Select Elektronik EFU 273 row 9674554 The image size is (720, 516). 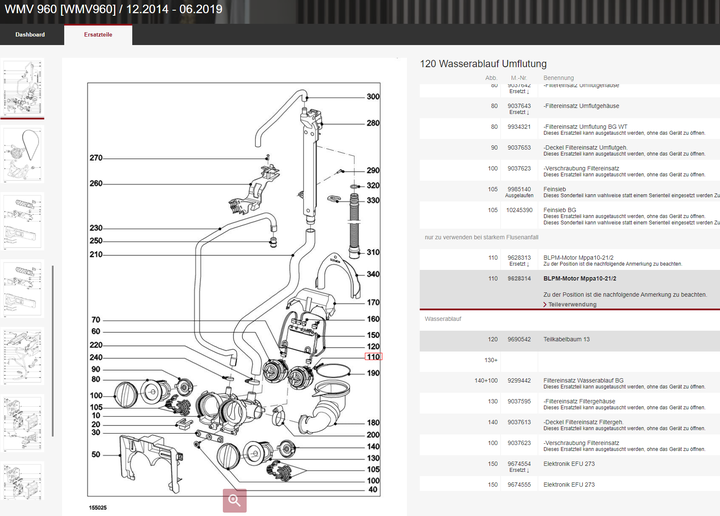click(x=570, y=466)
